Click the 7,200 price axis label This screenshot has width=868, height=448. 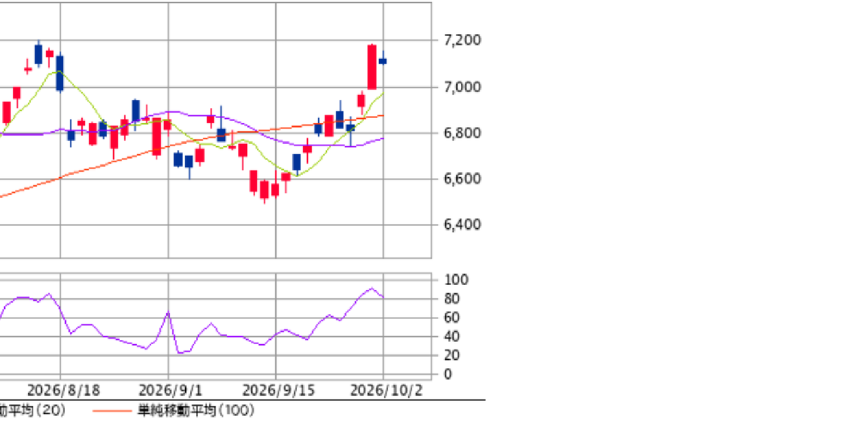[462, 41]
